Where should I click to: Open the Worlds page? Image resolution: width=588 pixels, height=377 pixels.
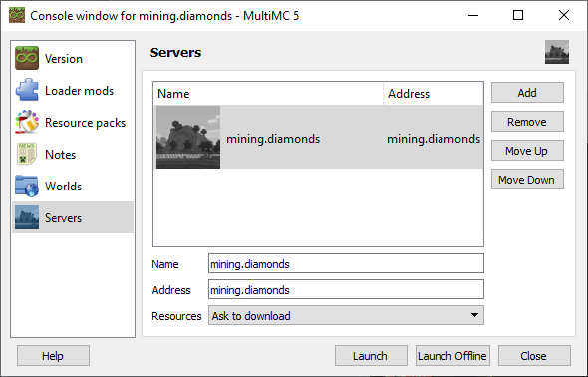pyautogui.click(x=73, y=186)
